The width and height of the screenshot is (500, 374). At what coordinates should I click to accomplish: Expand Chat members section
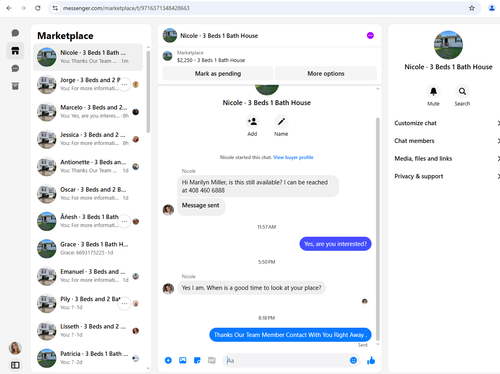447,141
